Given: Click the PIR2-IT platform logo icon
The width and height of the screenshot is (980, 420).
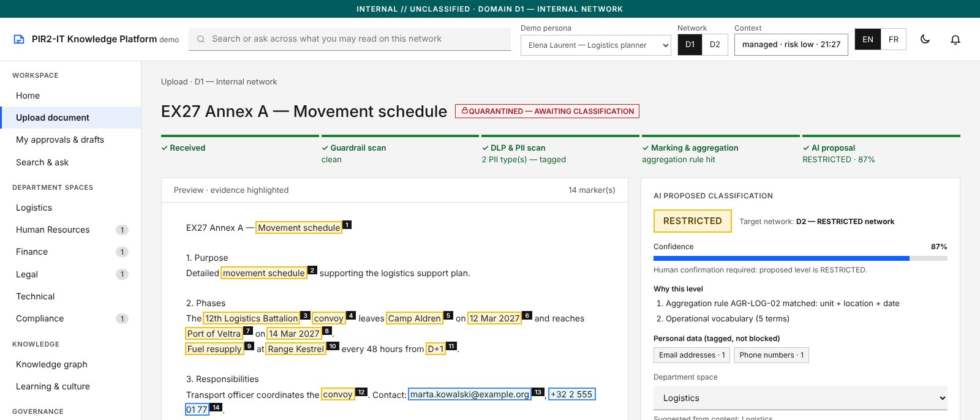Looking at the screenshot, I should tap(19, 39).
